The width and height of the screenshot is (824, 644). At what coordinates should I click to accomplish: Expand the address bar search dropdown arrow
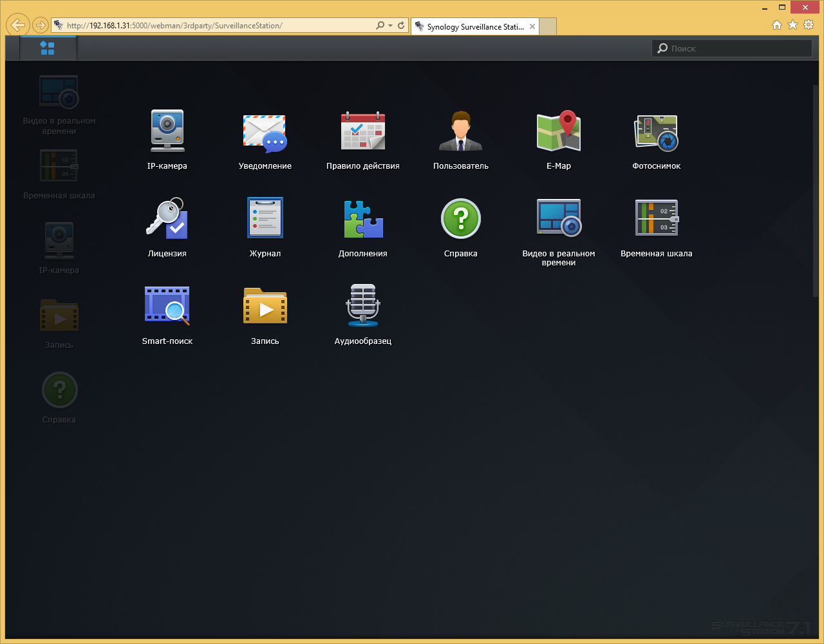click(390, 26)
